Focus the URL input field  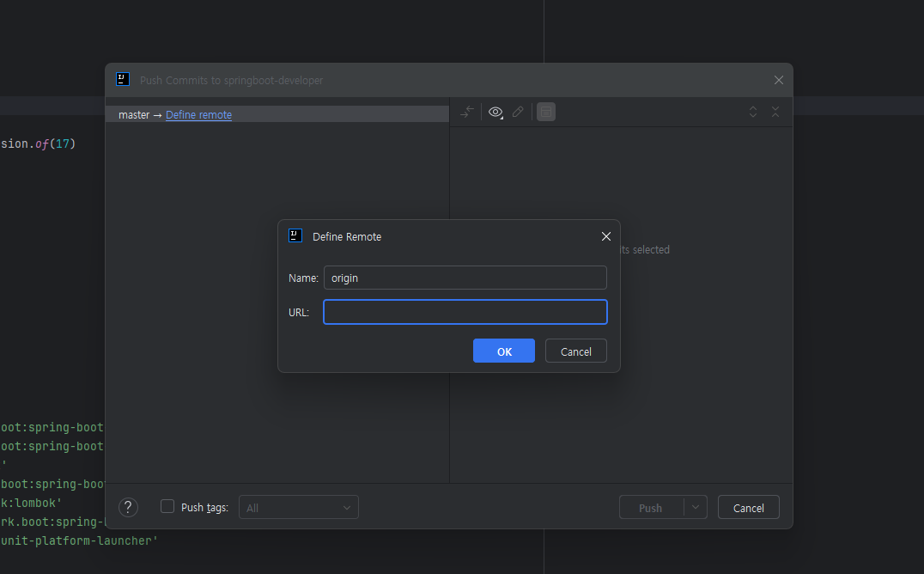pyautogui.click(x=465, y=312)
